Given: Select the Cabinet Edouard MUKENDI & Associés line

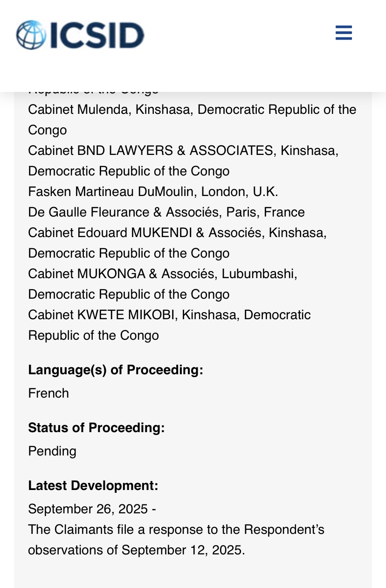Looking at the screenshot, I should (x=177, y=233).
